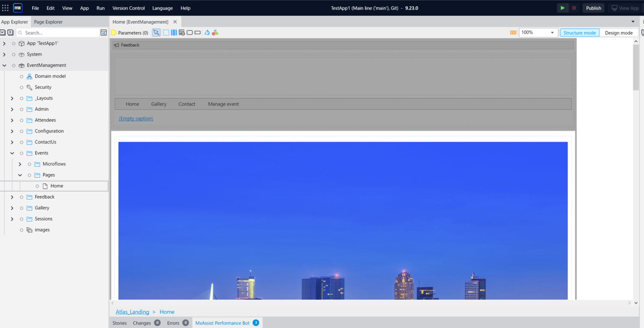Collapse the Events folder
Screen dimensions: 644x328
click(x=12, y=153)
